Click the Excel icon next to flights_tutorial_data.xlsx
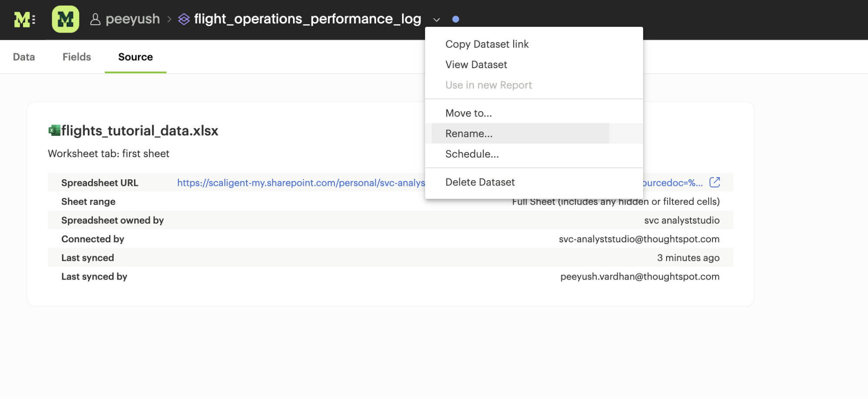The width and height of the screenshot is (868, 399). [54, 130]
